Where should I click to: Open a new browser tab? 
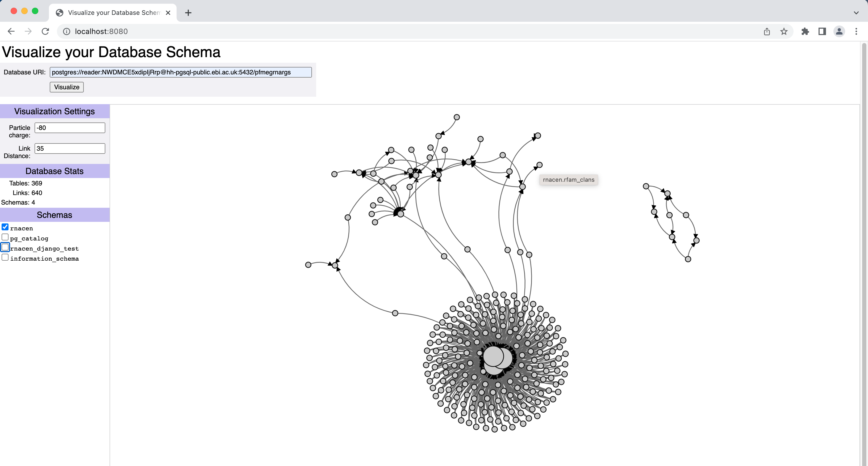(188, 13)
